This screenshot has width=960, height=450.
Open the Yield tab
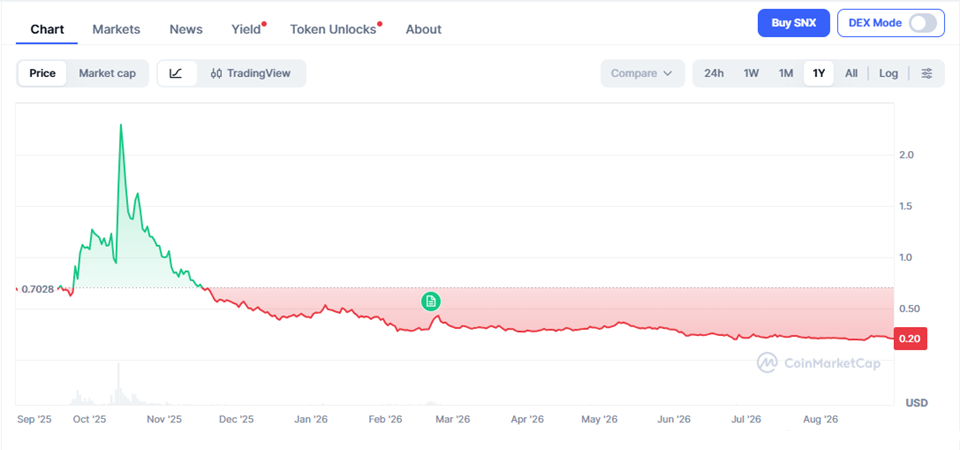click(x=246, y=29)
